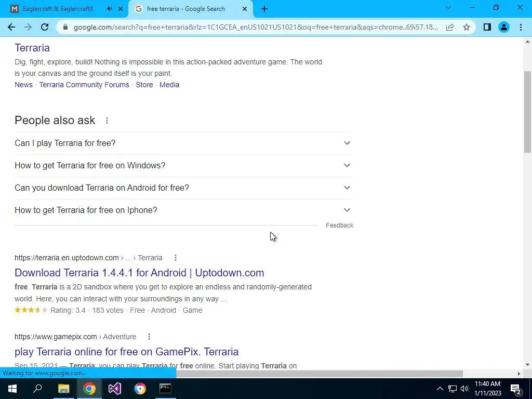
Task: Open the Chrome side panel icon
Action: click(487, 27)
